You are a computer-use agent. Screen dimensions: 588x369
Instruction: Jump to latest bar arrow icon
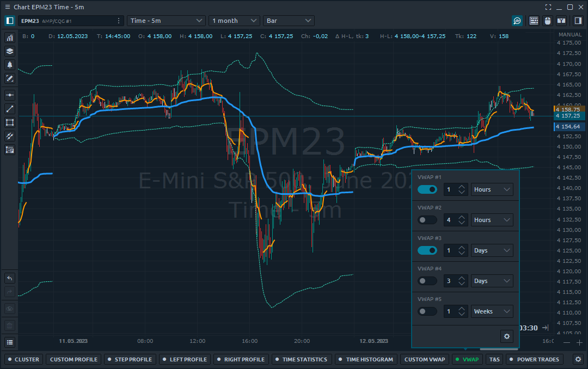point(545,328)
